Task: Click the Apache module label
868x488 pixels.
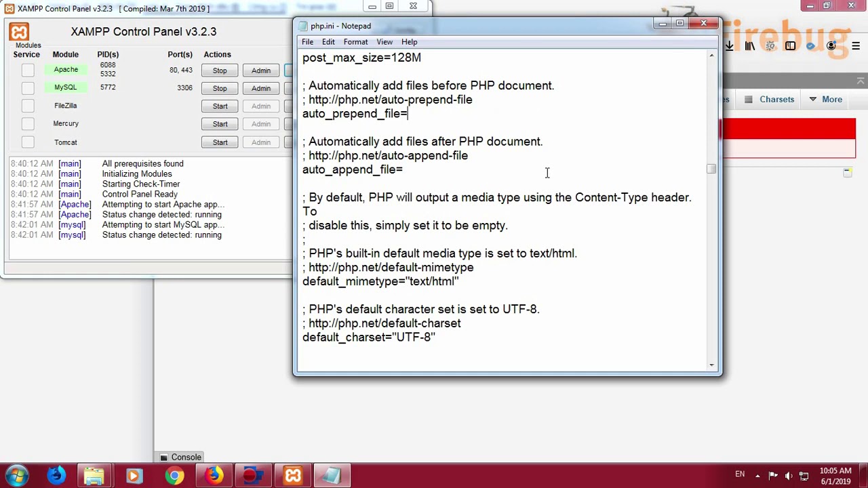Action: 66,70
